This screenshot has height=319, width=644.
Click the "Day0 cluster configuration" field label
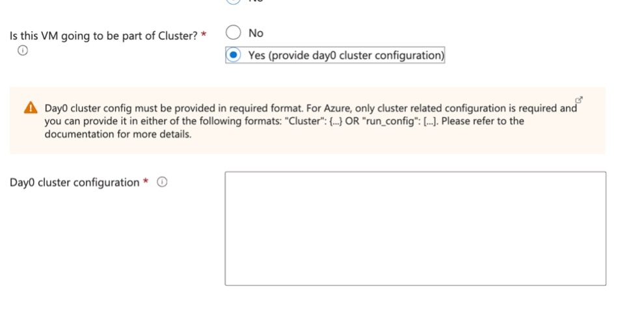click(74, 183)
